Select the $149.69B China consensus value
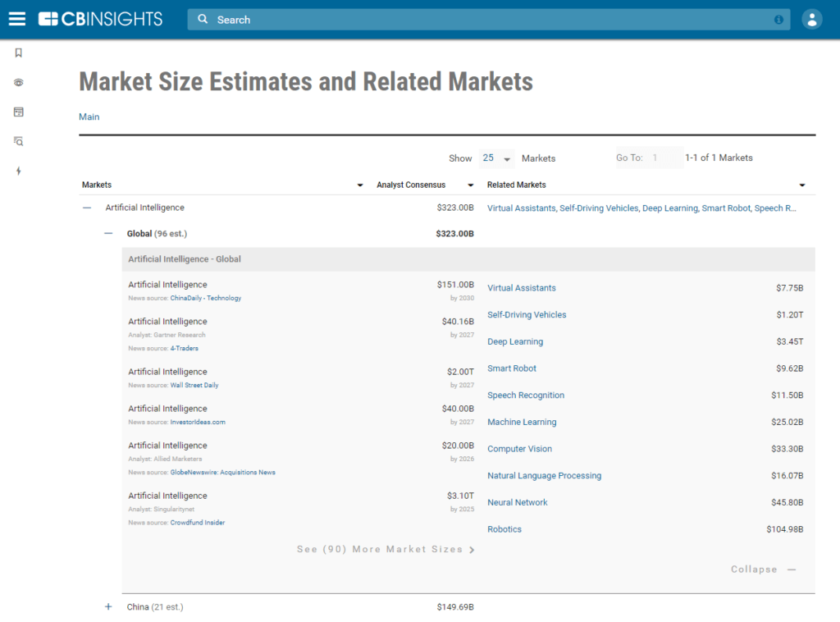Image resolution: width=840 pixels, height=622 pixels. click(x=455, y=606)
